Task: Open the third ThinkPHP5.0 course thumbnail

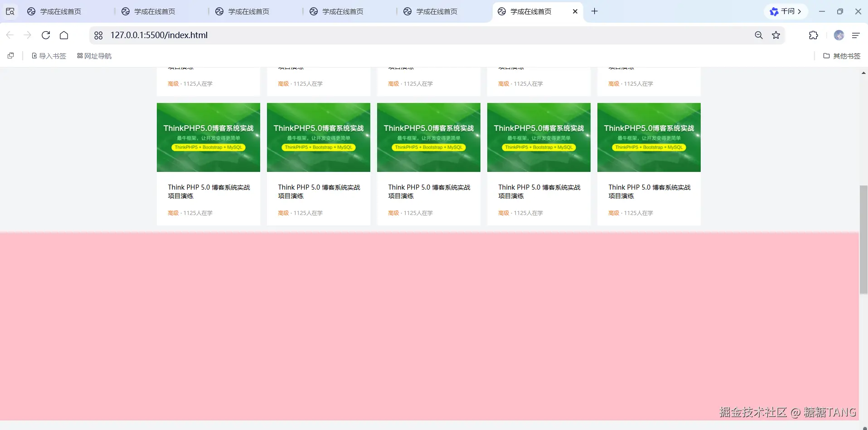Action: (429, 137)
